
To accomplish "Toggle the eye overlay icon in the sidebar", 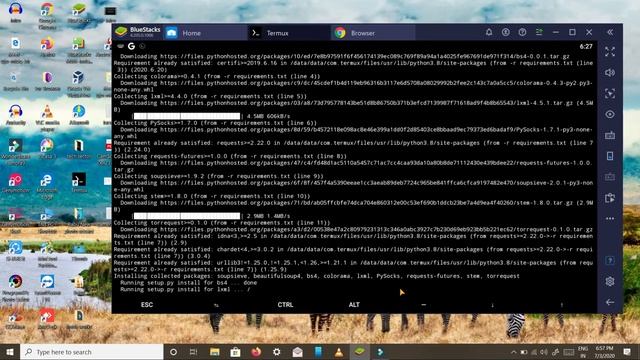I will 610,114.
